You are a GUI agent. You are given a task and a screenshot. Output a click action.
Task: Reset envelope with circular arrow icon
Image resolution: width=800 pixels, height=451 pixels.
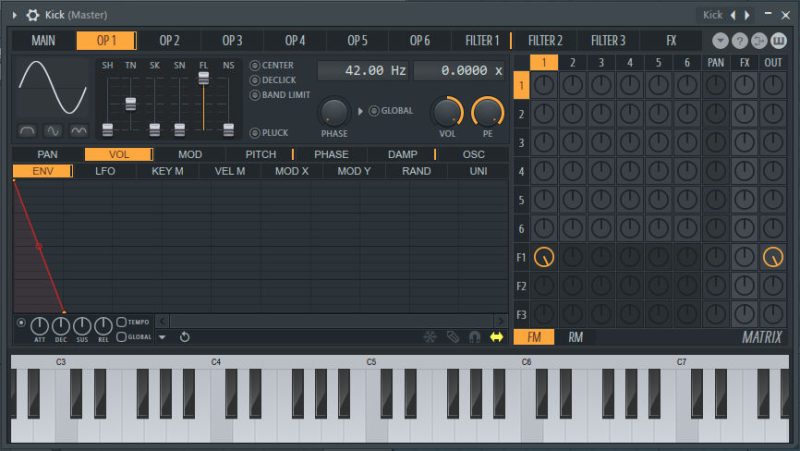(185, 337)
